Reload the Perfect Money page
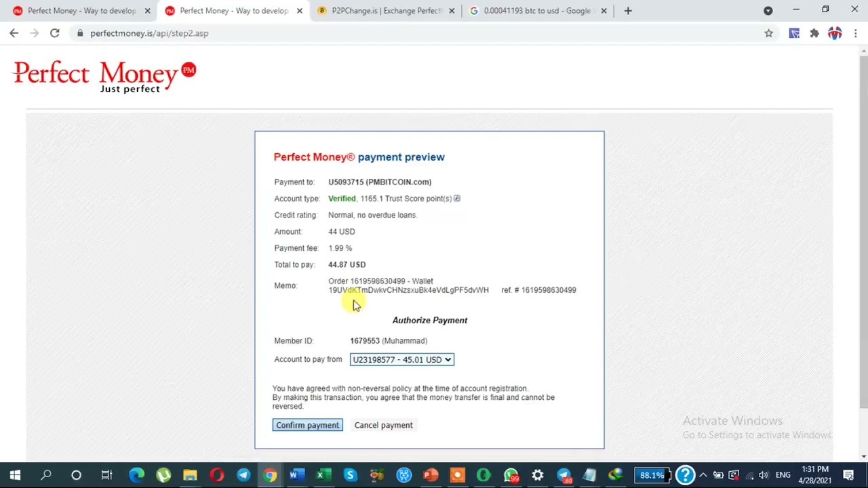868x488 pixels. click(x=54, y=33)
